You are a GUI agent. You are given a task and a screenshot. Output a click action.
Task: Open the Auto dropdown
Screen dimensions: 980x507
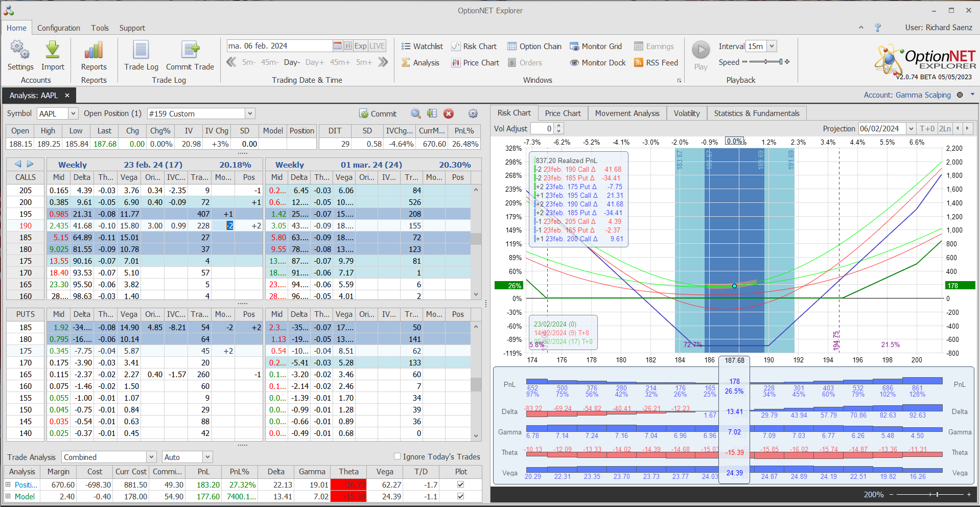point(207,457)
